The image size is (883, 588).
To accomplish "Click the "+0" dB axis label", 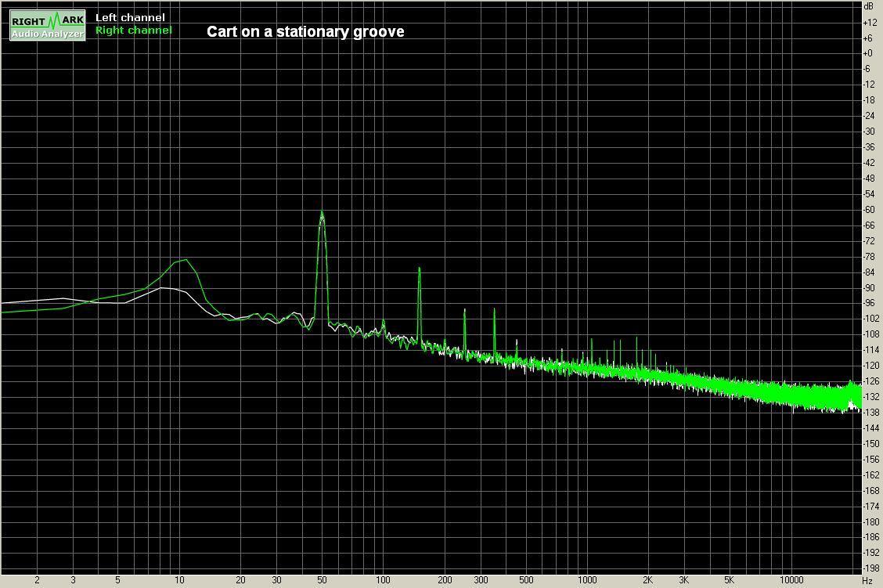I will [x=868, y=53].
